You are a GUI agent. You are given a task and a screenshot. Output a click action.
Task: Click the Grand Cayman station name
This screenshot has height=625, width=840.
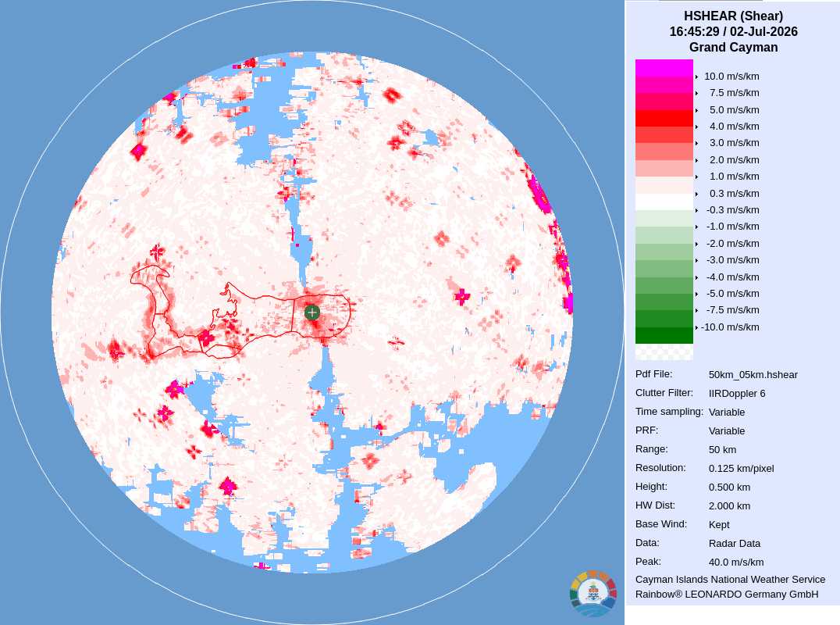(733, 47)
